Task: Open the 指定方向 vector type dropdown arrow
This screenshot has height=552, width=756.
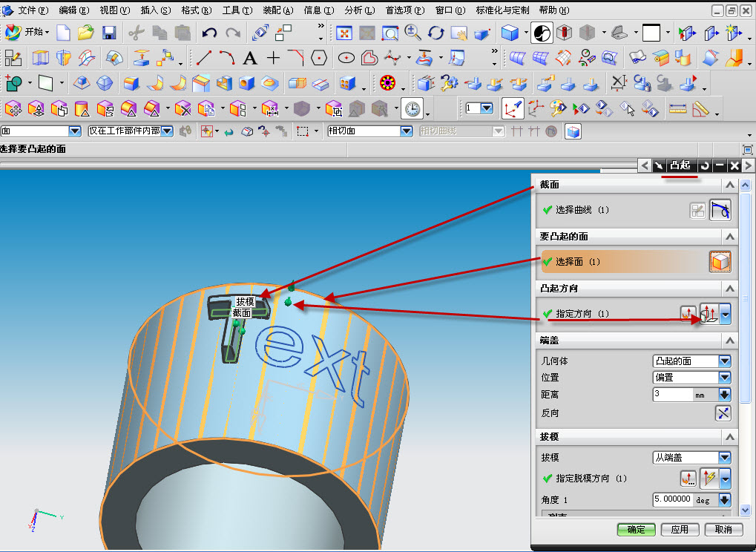Action: pyautogui.click(x=725, y=315)
